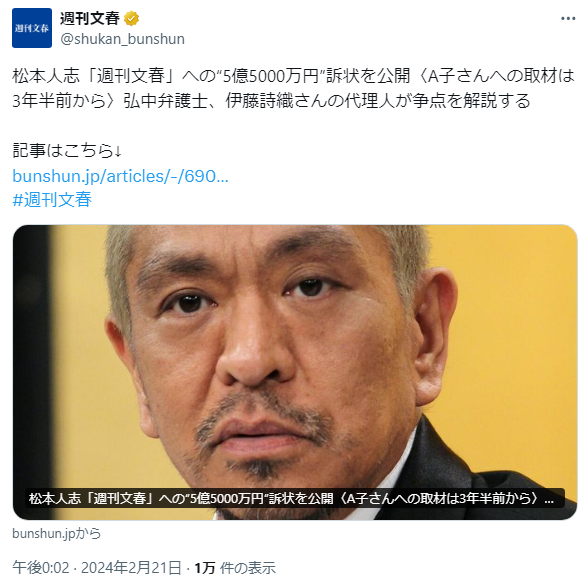Open the blue 週刊文春 profile avatar
588x579 pixels.
tap(32, 28)
